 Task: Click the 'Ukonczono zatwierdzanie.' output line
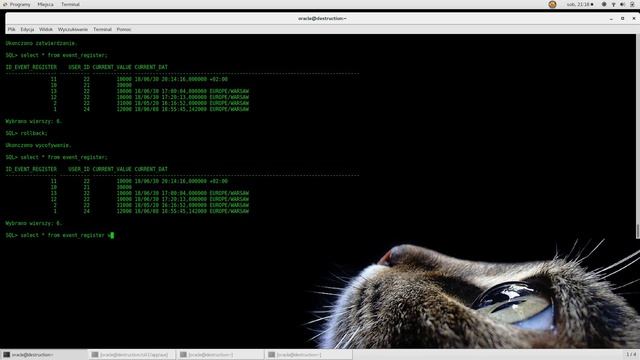click(41, 43)
